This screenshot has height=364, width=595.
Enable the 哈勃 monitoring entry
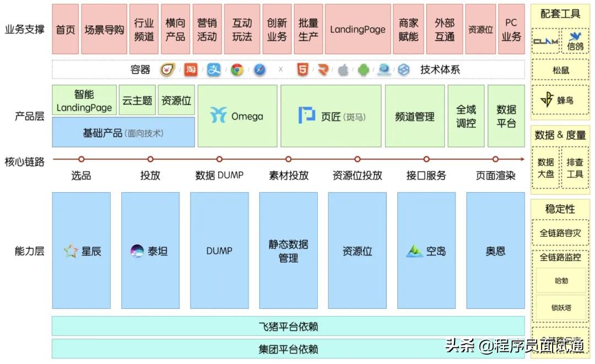point(561,281)
